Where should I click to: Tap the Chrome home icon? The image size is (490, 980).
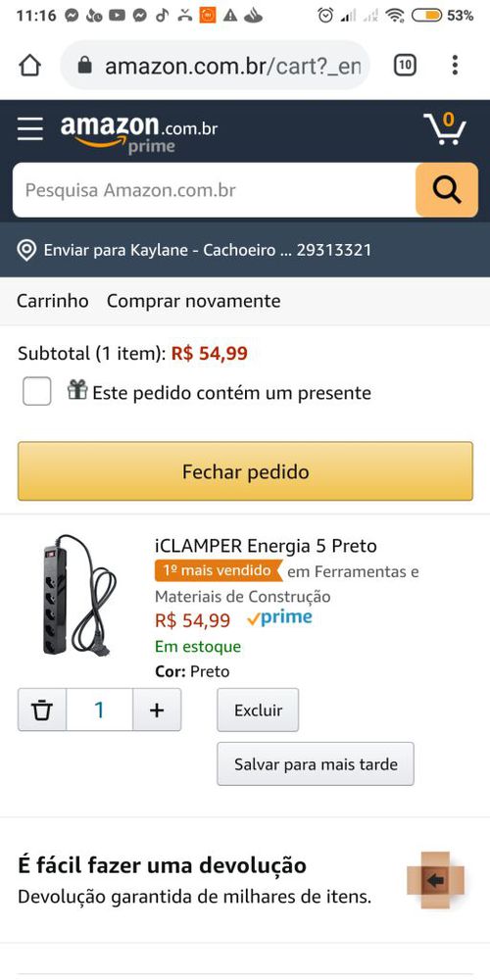click(30, 65)
